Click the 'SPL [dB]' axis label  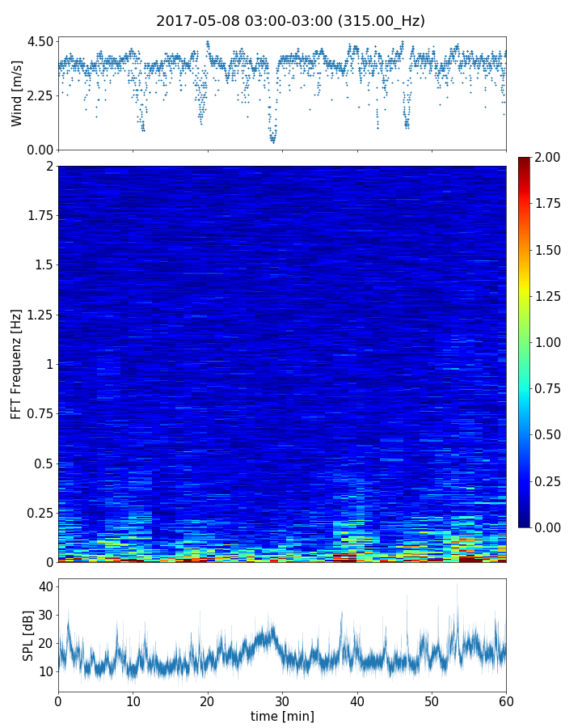[x=28, y=635]
